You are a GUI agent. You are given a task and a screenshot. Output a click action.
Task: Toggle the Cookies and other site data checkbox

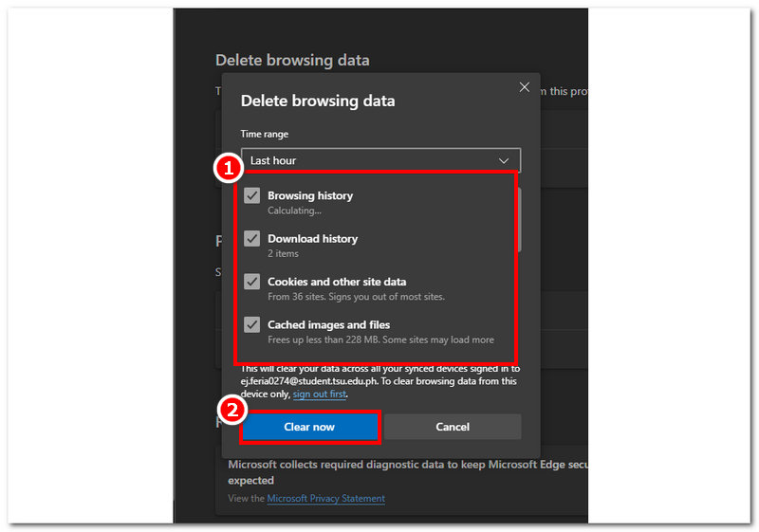(x=251, y=282)
